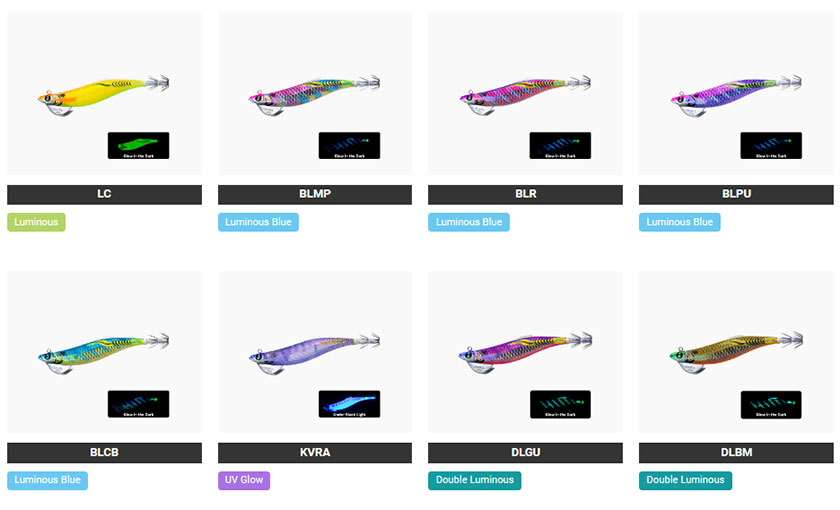Click the BLCB color name bar
The width and height of the screenshot is (840, 510).
(x=104, y=452)
